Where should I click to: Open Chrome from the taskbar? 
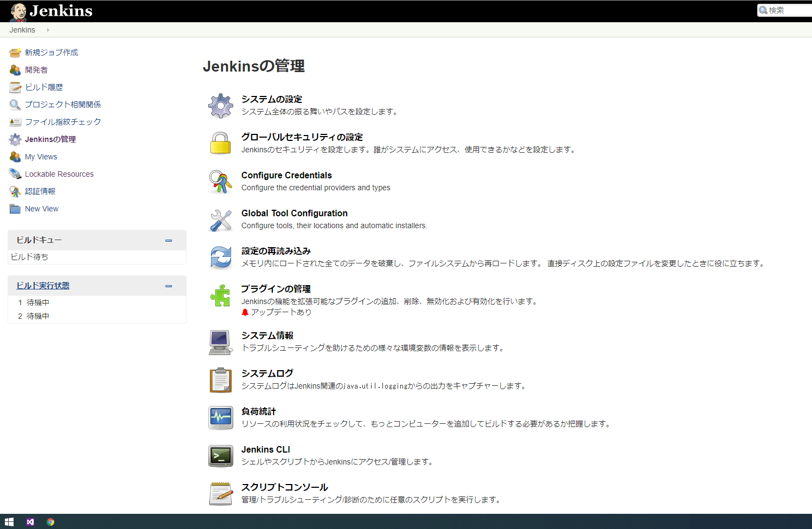point(50,522)
